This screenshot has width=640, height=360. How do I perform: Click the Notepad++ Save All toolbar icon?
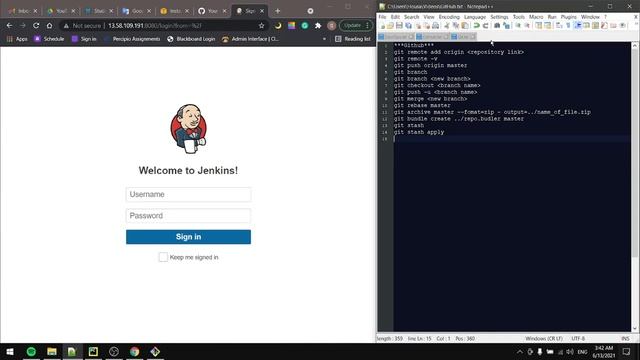(408, 26)
